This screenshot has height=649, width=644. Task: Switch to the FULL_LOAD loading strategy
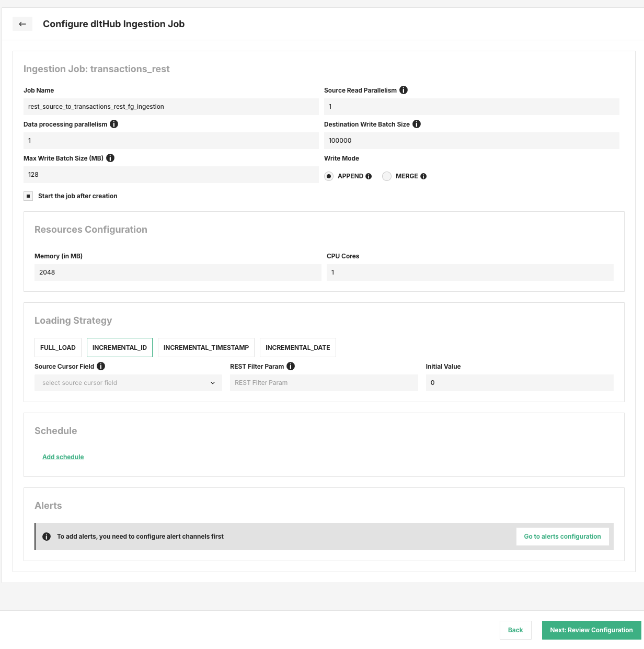pyautogui.click(x=57, y=347)
